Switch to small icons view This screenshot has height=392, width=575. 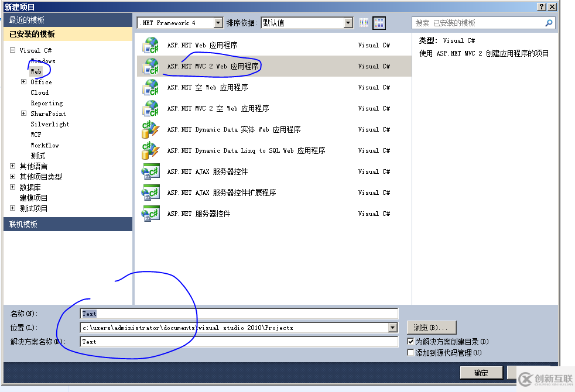364,23
